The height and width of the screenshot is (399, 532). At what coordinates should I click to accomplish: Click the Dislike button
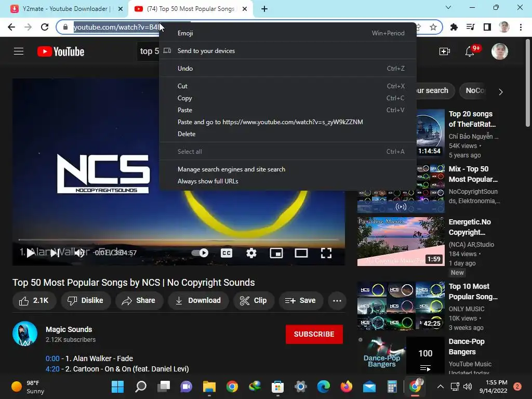pos(86,301)
